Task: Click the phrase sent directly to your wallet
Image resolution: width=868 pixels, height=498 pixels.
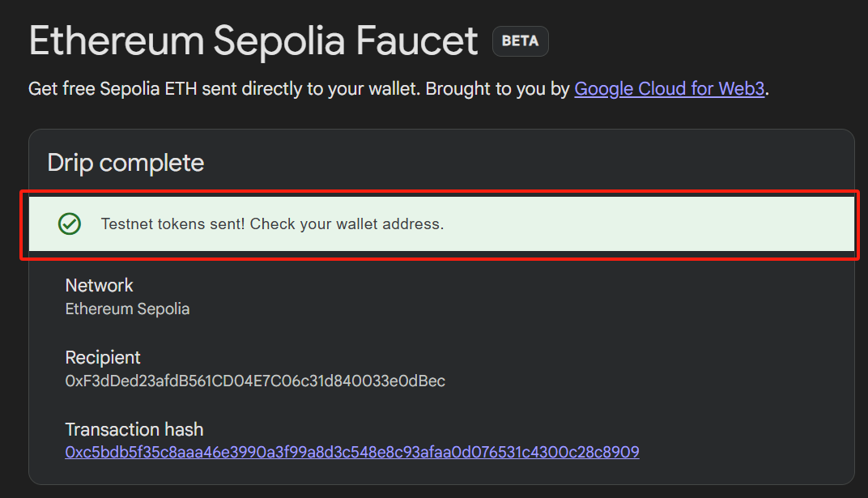Action: (308, 88)
